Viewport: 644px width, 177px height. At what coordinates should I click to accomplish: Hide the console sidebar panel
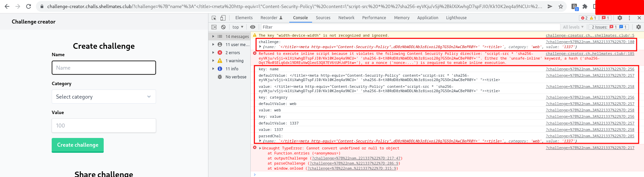[x=214, y=27]
